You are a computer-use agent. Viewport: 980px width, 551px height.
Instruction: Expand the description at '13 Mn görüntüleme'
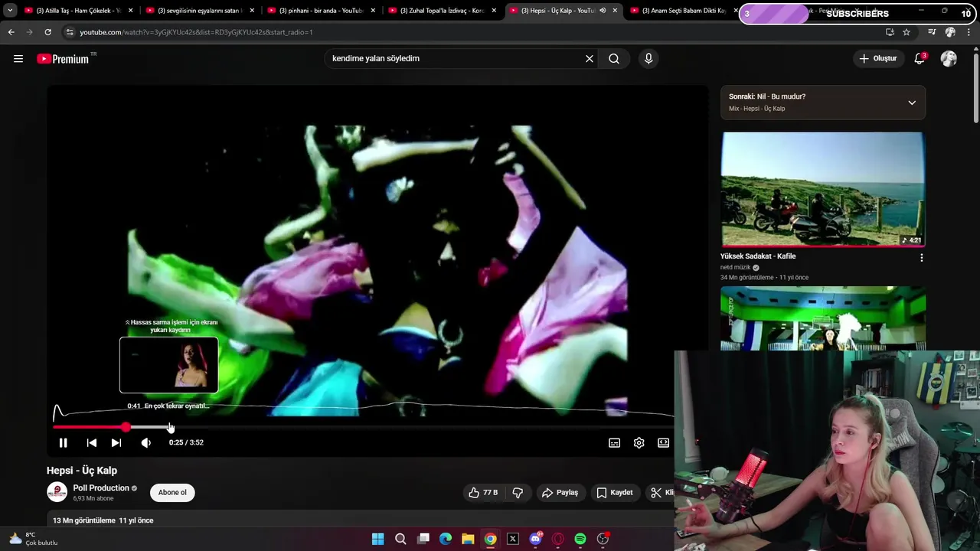[103, 520]
